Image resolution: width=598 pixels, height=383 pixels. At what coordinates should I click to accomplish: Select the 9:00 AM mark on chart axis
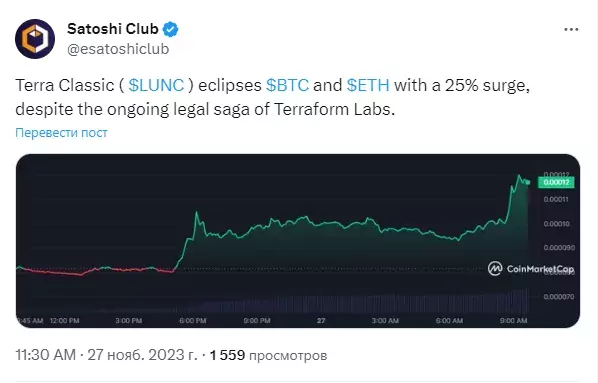click(x=513, y=320)
